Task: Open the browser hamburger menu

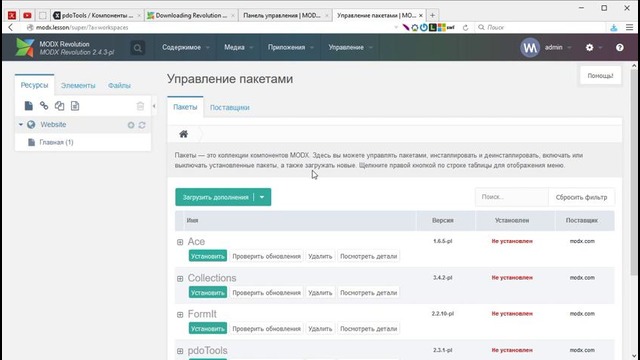Action: click(x=629, y=27)
